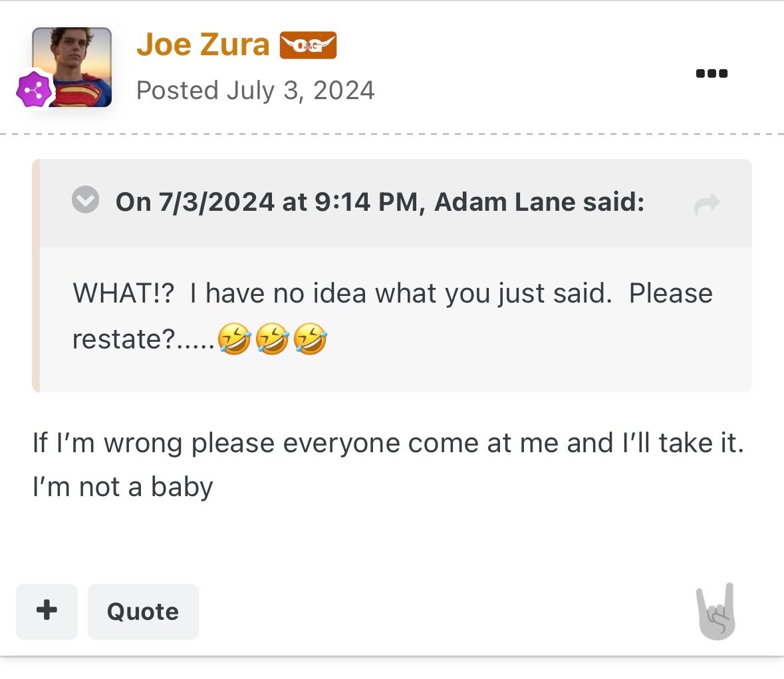Screen dimensions: 784x679
Task: Click the 'I'm not a baby' text
Action: tap(122, 487)
